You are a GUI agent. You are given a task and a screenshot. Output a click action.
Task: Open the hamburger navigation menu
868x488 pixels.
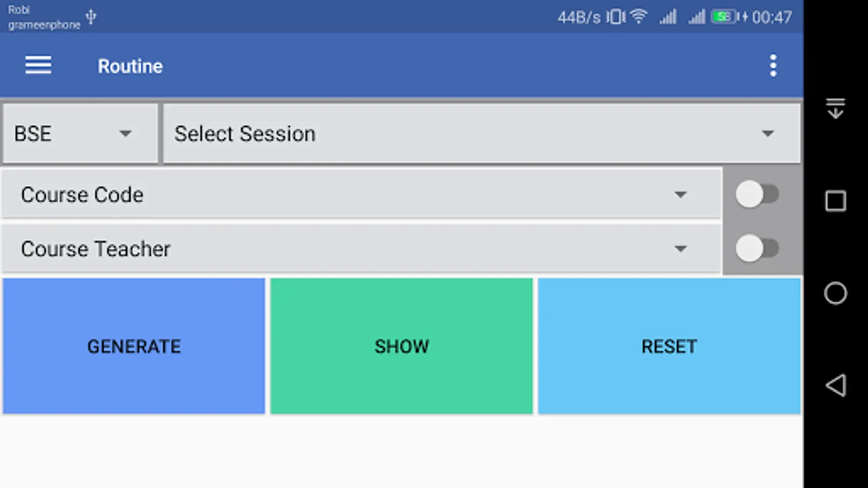(x=38, y=66)
